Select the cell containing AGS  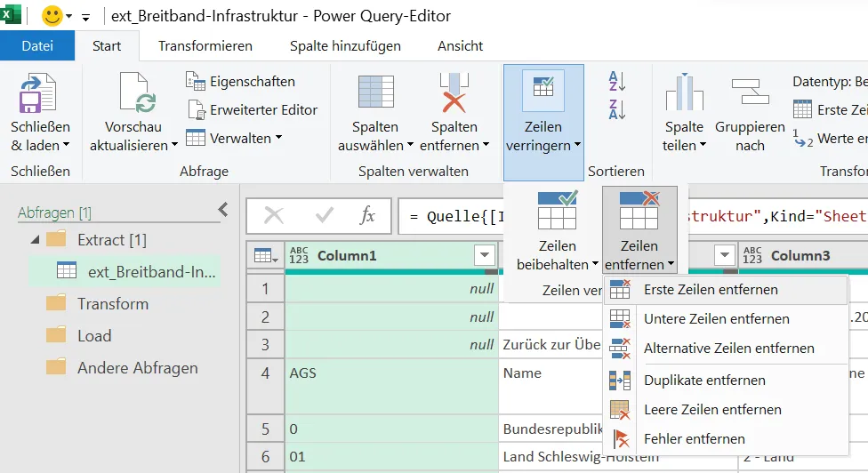click(x=391, y=387)
